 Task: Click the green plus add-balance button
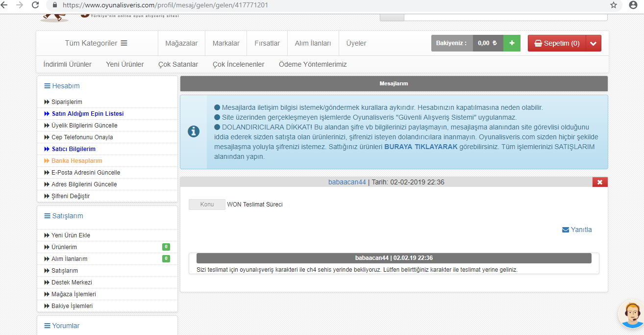[x=512, y=43]
